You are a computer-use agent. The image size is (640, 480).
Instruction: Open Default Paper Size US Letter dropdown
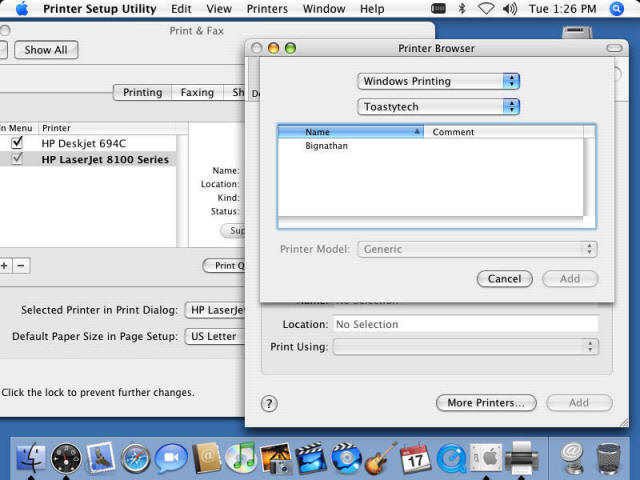pyautogui.click(x=213, y=336)
